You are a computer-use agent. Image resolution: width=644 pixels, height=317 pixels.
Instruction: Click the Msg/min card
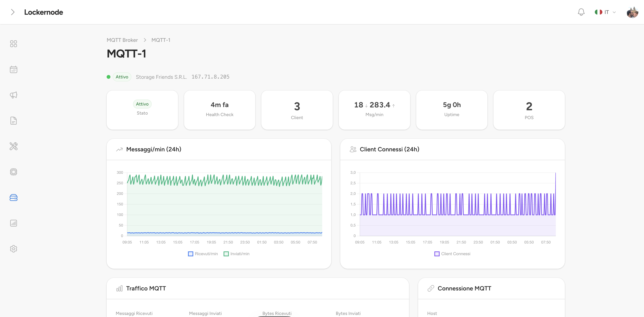pyautogui.click(x=374, y=110)
